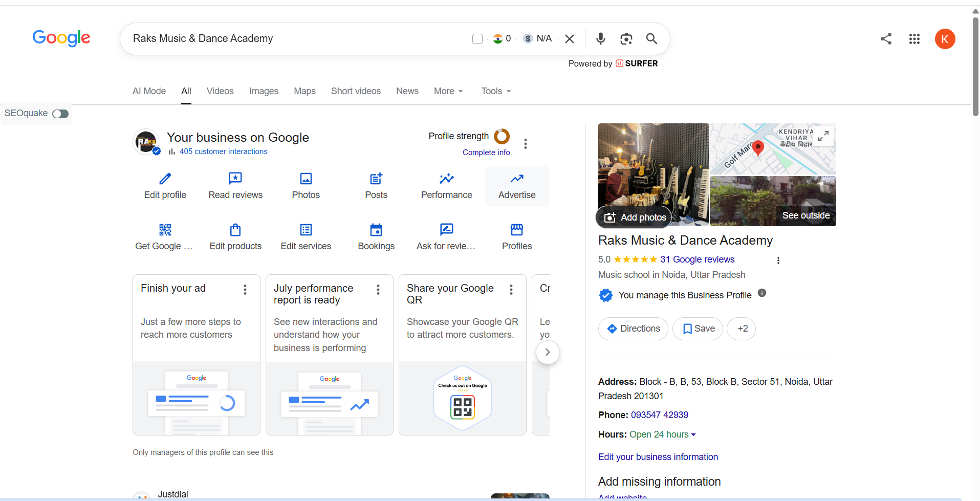
Task: Click the Edit profile pencil icon
Action: point(165,179)
